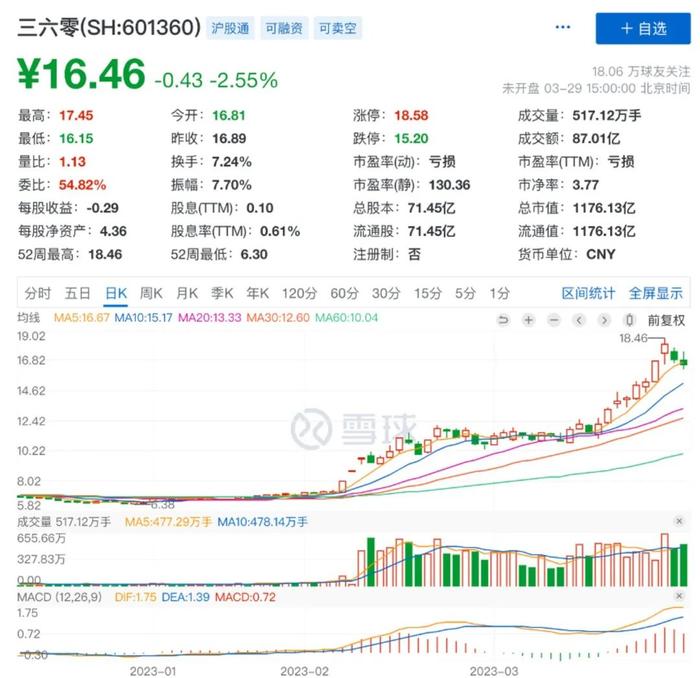Click the DIF:1.75 value
The image size is (700, 678).
(135, 597)
